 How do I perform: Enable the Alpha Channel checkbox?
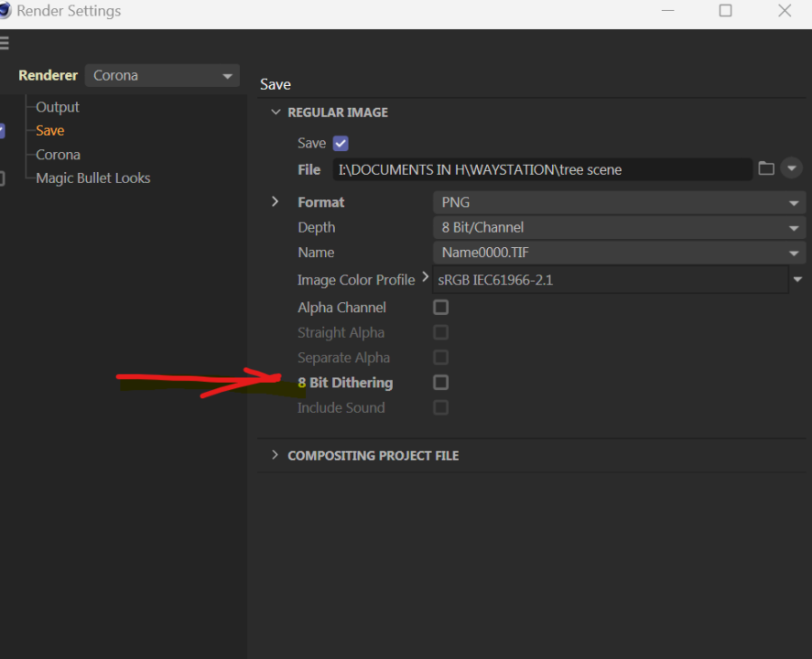click(440, 308)
